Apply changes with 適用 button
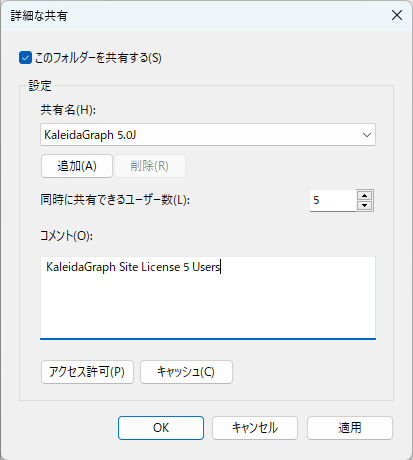Image resolution: width=413 pixels, height=460 pixels. tap(350, 428)
